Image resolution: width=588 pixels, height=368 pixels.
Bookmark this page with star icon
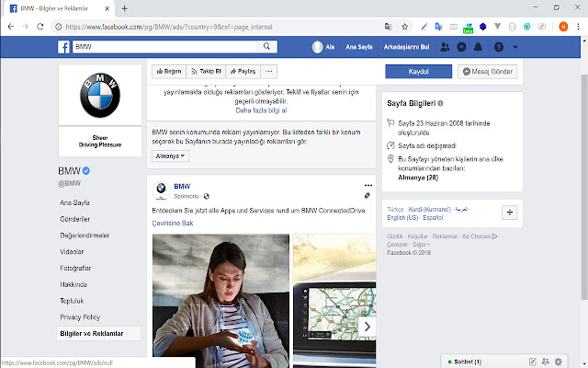click(404, 27)
